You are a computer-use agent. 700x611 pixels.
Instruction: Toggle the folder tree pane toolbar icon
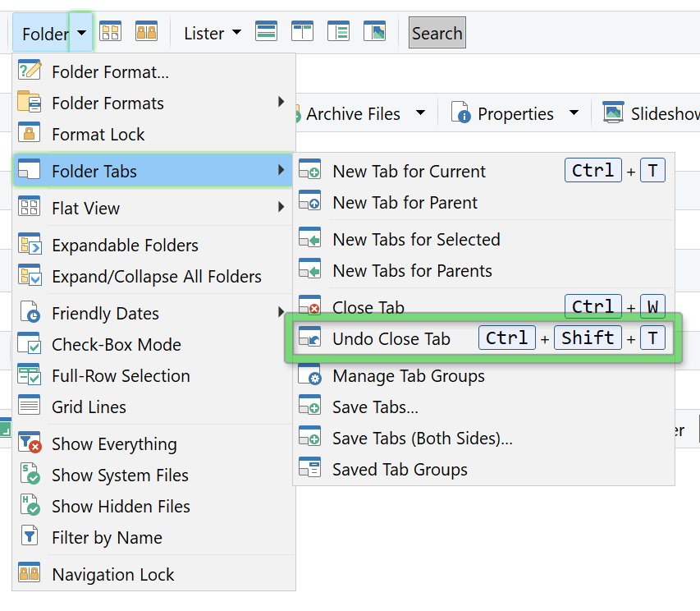tap(338, 32)
